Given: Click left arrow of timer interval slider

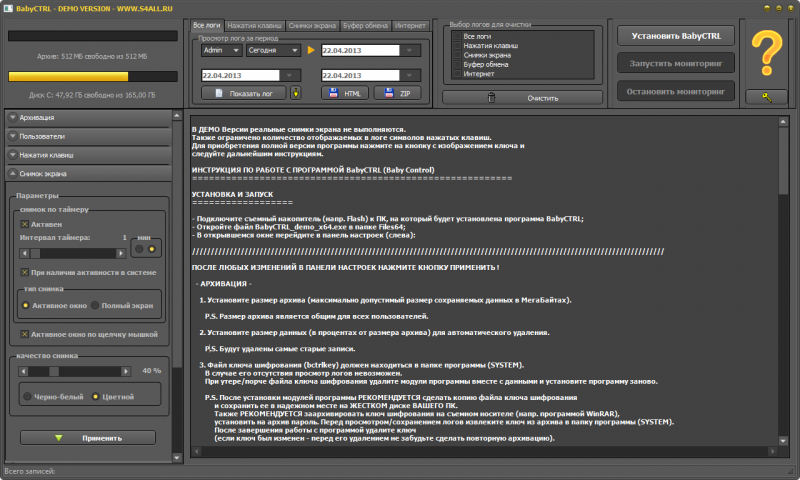Looking at the screenshot, I should [24, 253].
